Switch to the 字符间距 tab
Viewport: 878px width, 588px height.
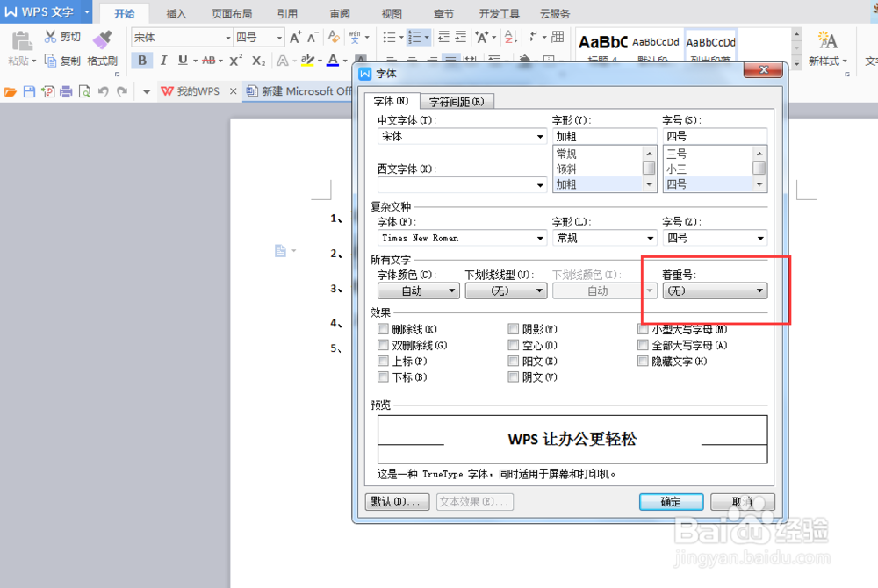tap(457, 102)
